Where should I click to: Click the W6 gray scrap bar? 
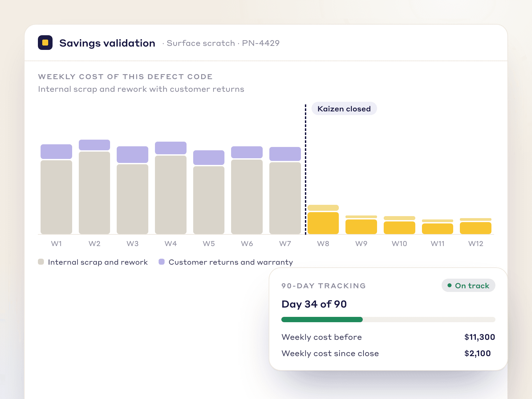[x=247, y=197]
